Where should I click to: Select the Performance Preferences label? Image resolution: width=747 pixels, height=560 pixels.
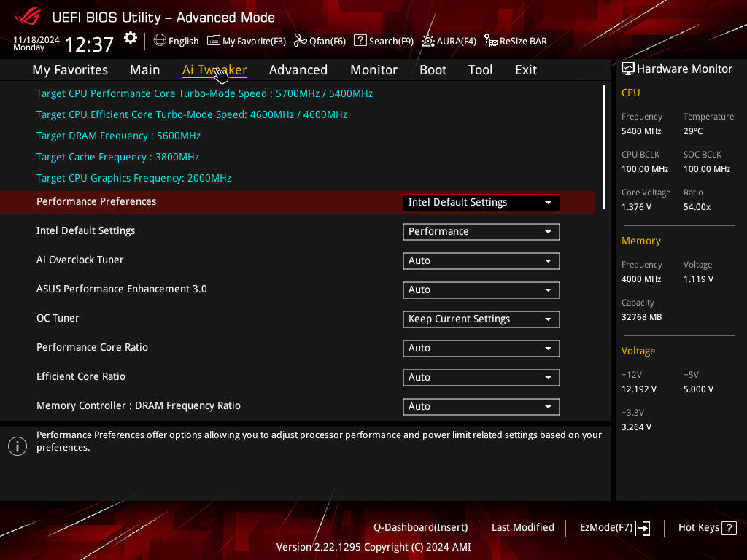[96, 201]
